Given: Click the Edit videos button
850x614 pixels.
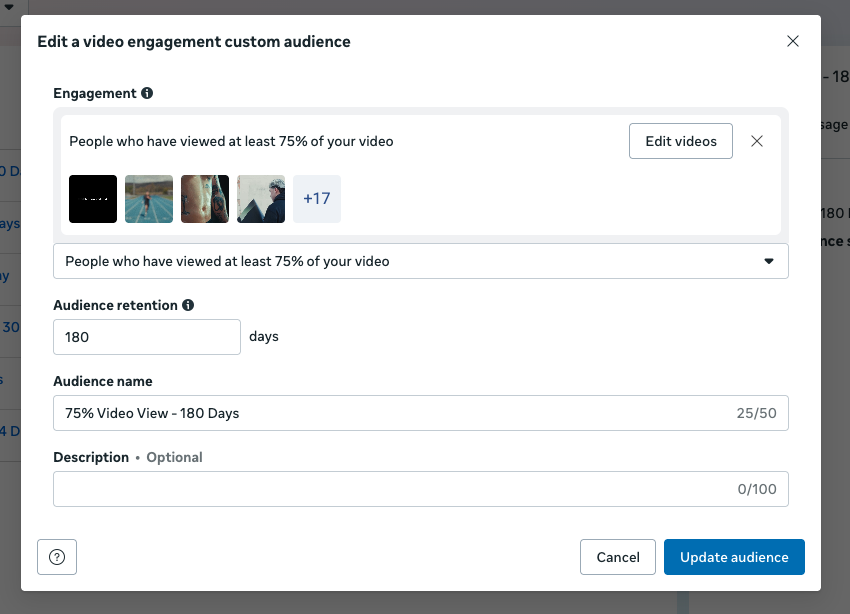Looking at the screenshot, I should point(681,141).
